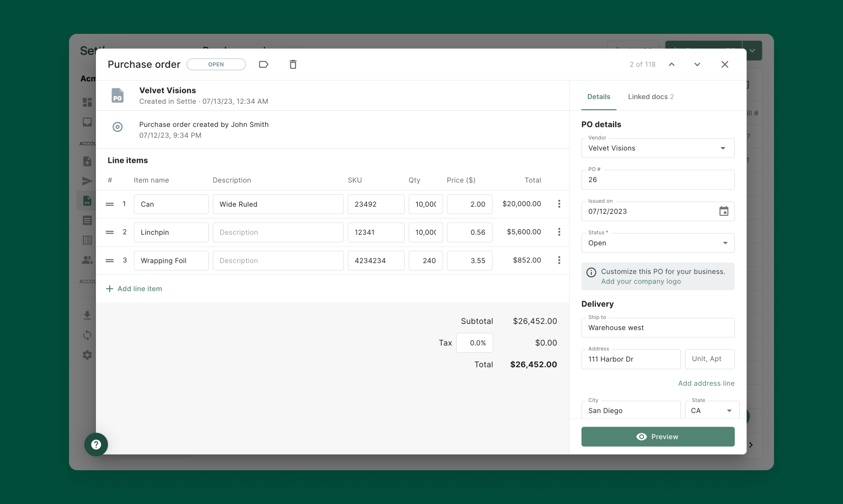Viewport: 843px width, 504px height.
Task: Open inbox icon in background sidebar
Action: (87, 122)
